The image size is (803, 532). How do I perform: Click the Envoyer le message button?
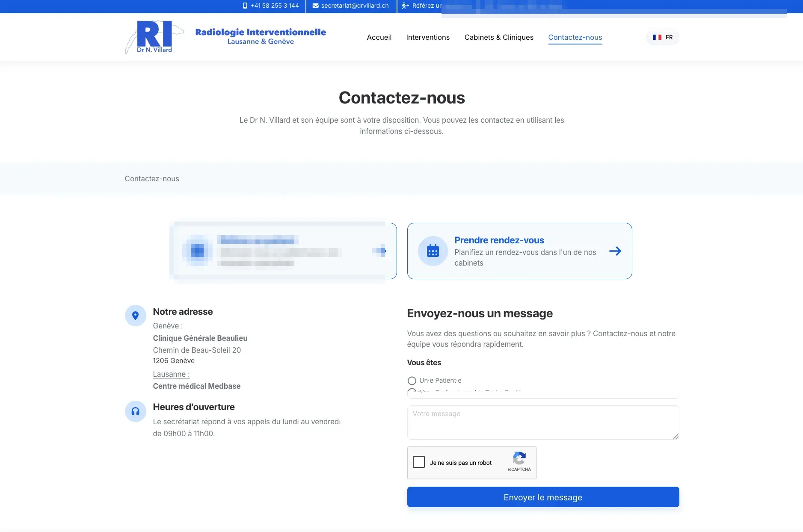coord(543,497)
